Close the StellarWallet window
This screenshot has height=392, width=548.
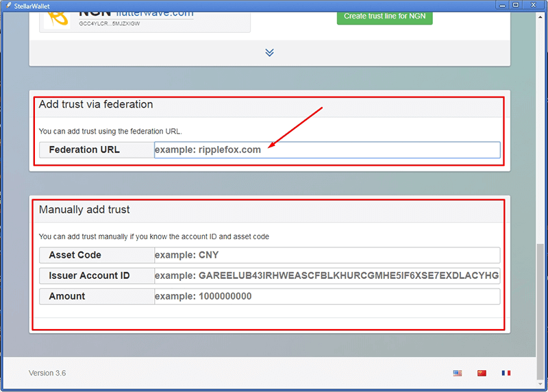click(534, 5)
